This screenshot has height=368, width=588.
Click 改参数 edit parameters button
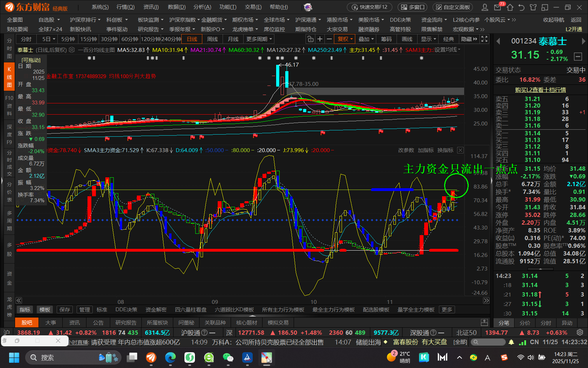pos(406,150)
